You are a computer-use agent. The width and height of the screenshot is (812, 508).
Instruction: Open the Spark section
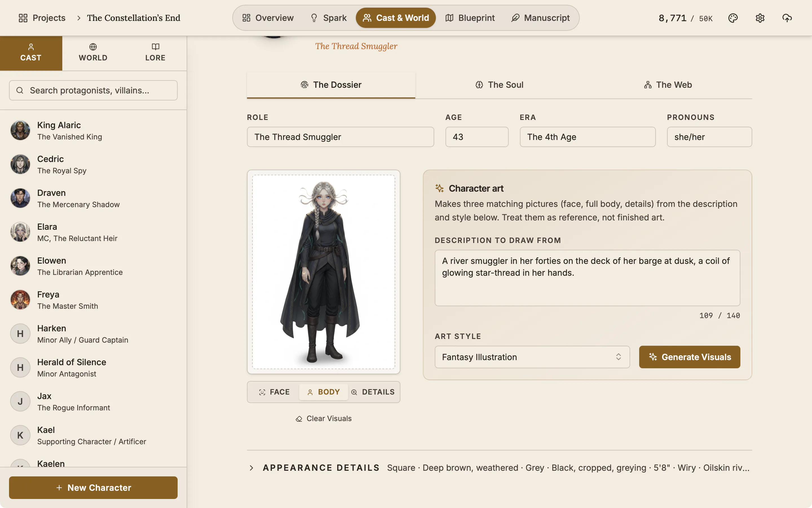[x=328, y=18]
